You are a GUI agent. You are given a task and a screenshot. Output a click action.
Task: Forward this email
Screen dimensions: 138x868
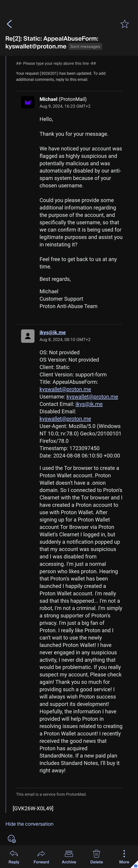41,853
